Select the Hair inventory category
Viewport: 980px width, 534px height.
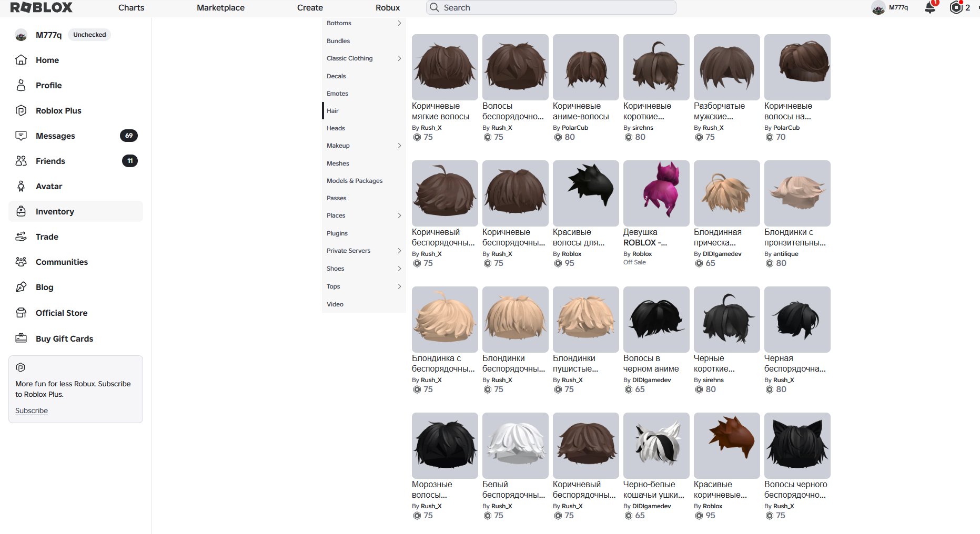coord(363,111)
